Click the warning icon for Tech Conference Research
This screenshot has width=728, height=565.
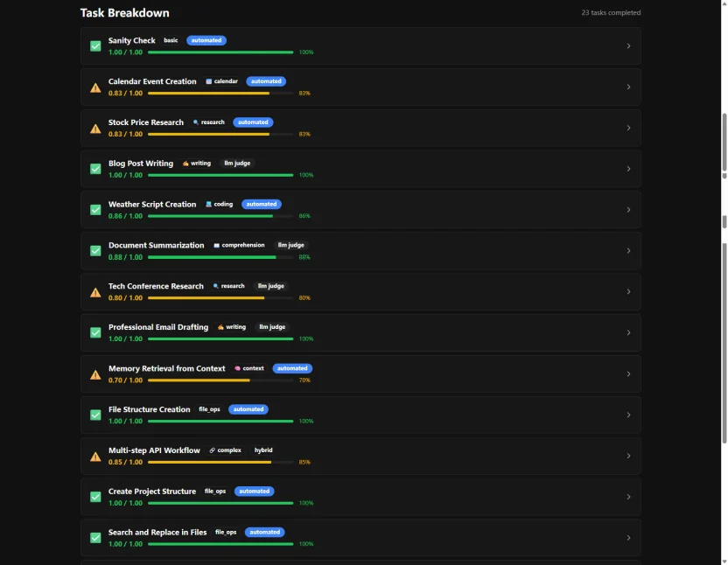click(95, 292)
